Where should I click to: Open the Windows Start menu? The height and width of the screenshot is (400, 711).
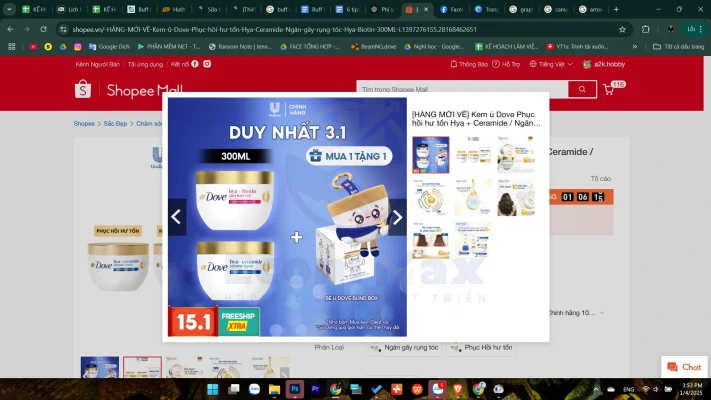213,389
